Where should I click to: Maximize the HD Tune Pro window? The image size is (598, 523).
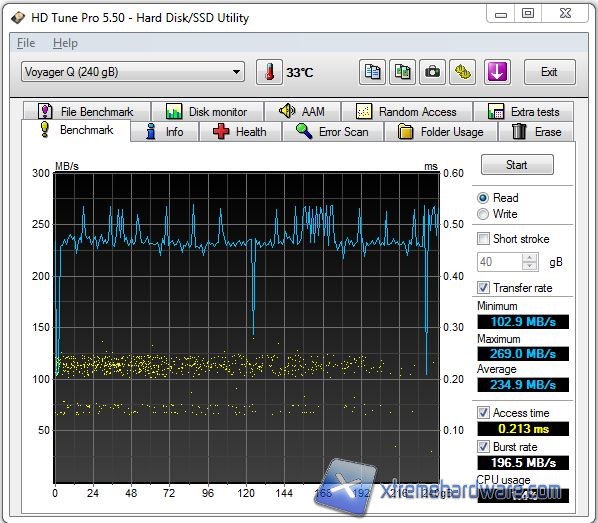click(x=528, y=14)
